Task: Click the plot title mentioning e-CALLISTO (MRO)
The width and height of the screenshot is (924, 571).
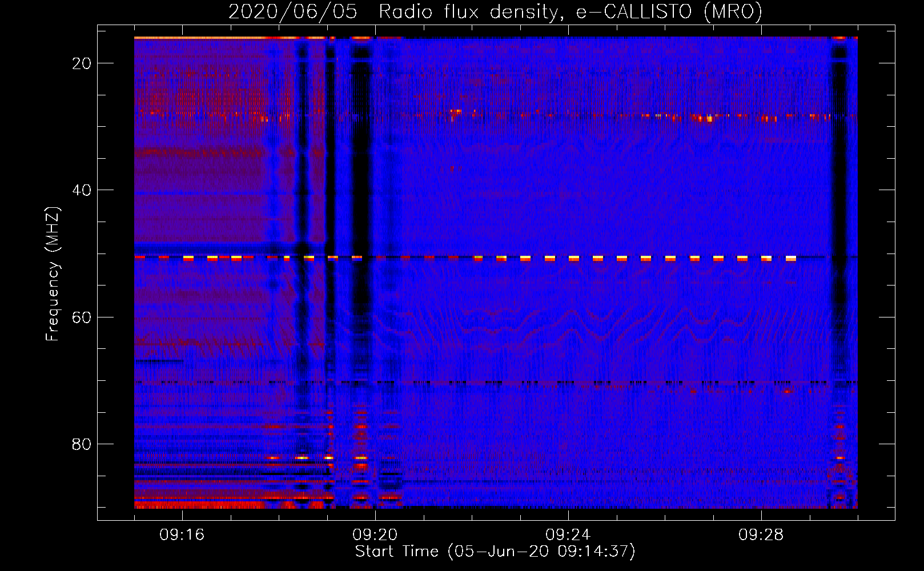Action: (495, 11)
